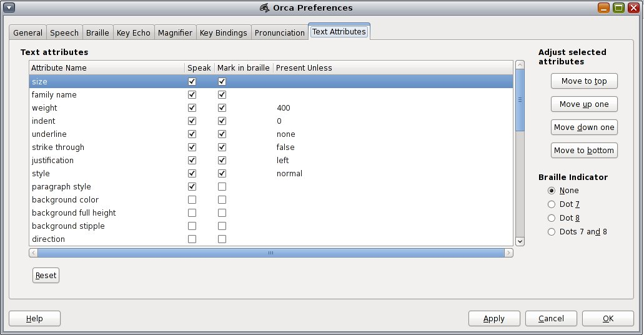
Task: Enable Mark in braille for paragraph style
Action: (x=222, y=187)
